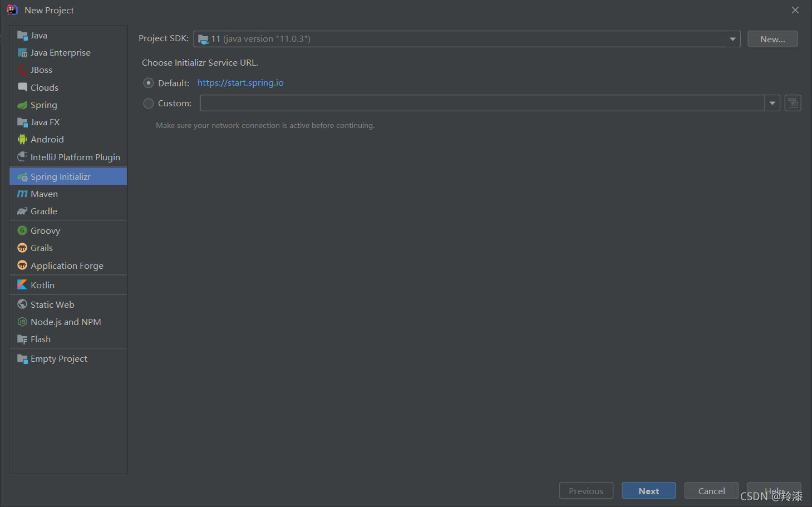Image resolution: width=812 pixels, height=507 pixels.
Task: Select the Flash label in the list
Action: [41, 339]
